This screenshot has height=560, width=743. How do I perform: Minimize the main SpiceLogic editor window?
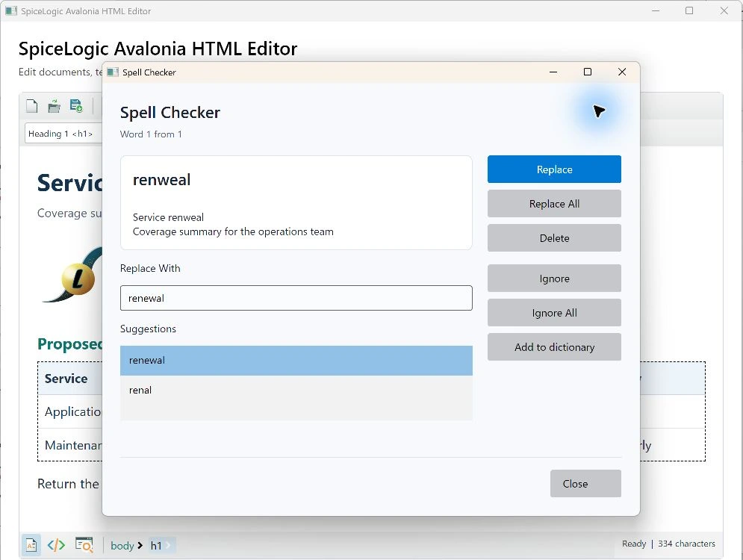pyautogui.click(x=656, y=11)
